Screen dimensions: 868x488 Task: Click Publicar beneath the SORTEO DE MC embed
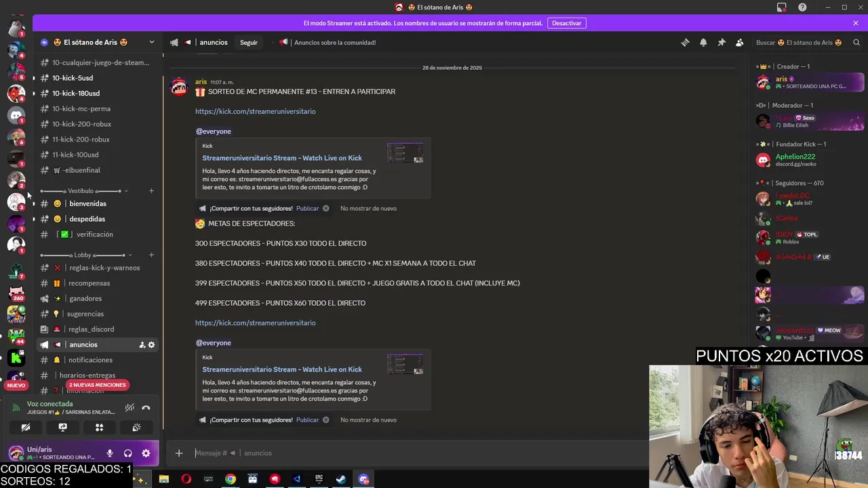(307, 208)
